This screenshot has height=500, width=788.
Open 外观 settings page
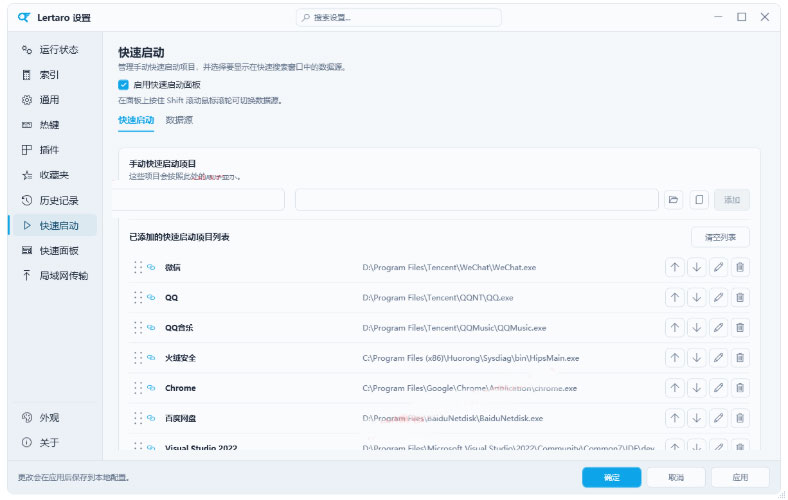53,418
